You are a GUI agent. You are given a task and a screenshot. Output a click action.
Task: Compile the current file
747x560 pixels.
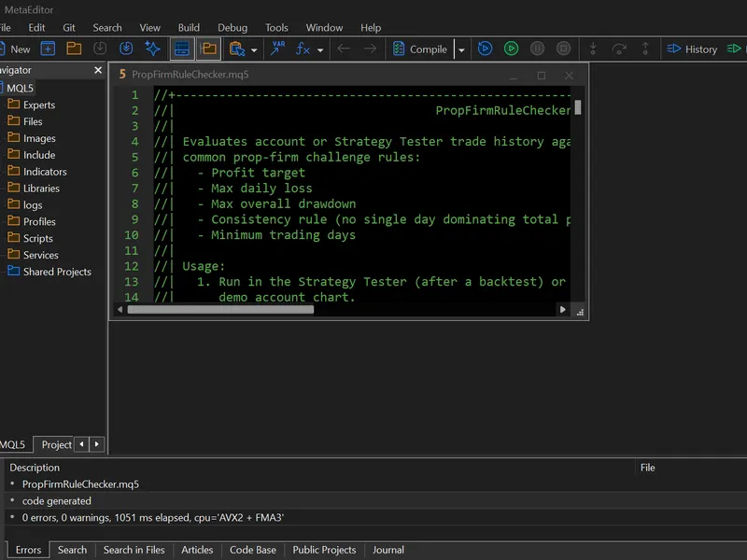point(419,49)
